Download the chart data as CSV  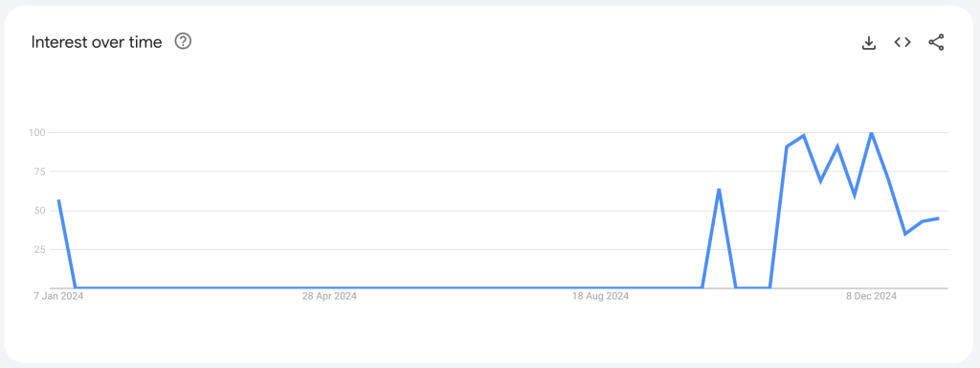pos(869,42)
